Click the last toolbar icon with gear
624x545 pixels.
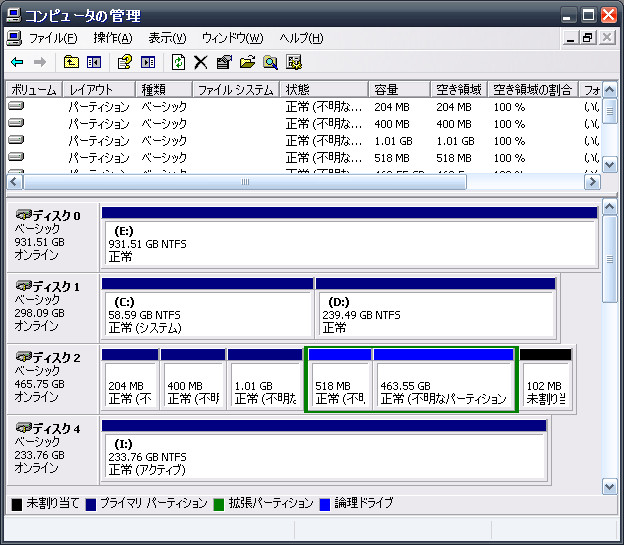pos(294,62)
